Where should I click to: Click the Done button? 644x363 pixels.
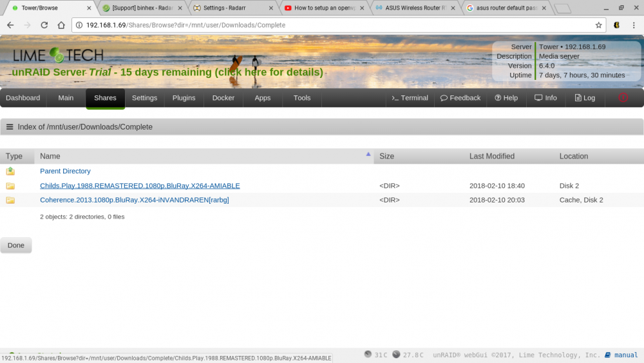(x=16, y=245)
